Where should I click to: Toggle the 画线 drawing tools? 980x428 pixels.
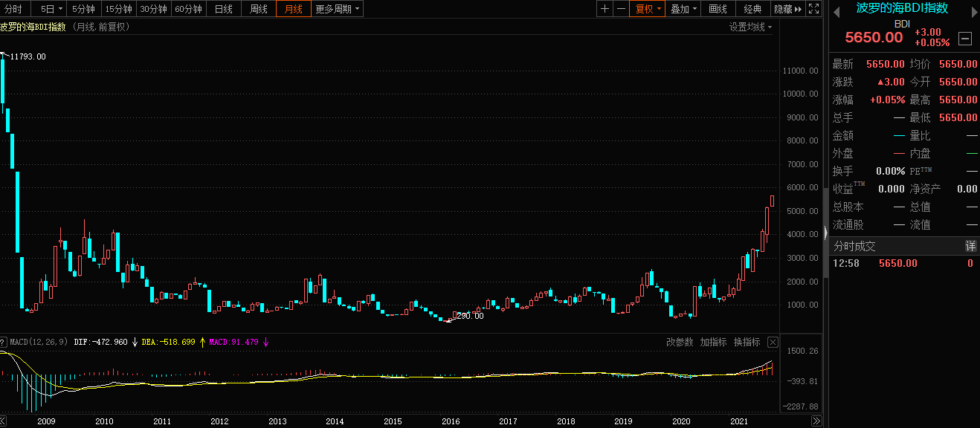[x=718, y=9]
